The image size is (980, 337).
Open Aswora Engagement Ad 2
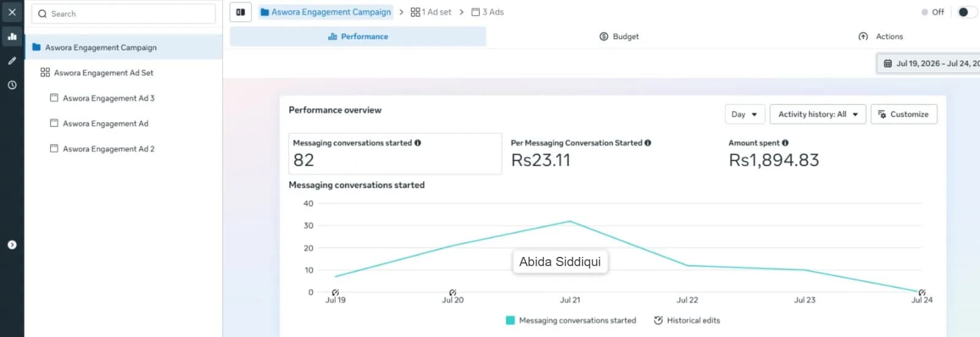[x=108, y=149]
